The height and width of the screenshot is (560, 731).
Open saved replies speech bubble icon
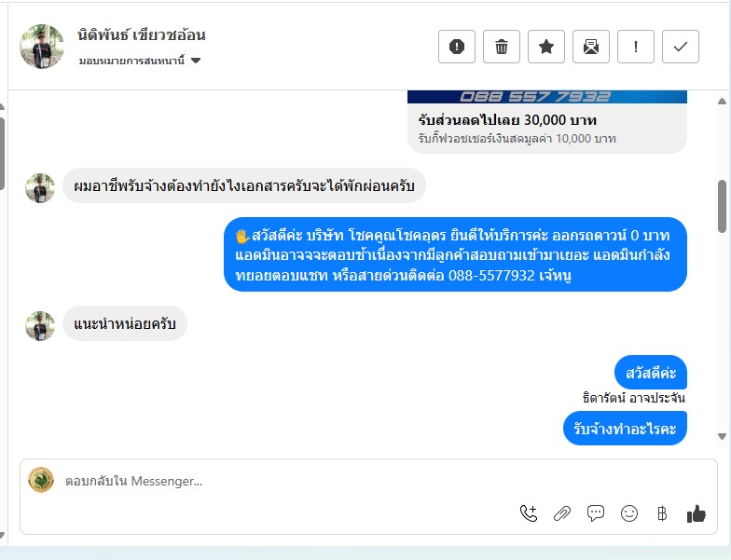pos(596,513)
